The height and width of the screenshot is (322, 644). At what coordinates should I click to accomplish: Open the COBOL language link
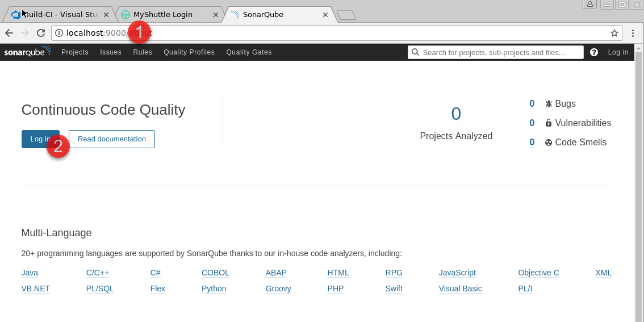pyautogui.click(x=215, y=273)
